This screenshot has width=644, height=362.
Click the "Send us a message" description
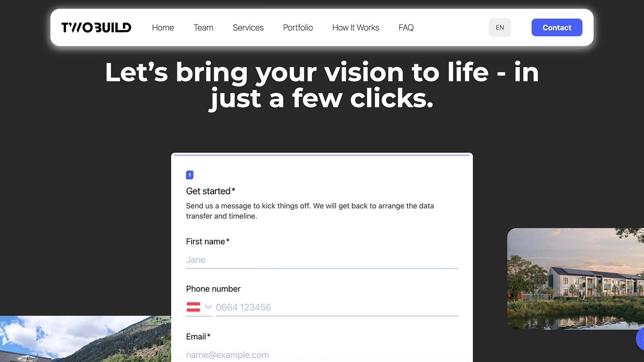point(310,211)
